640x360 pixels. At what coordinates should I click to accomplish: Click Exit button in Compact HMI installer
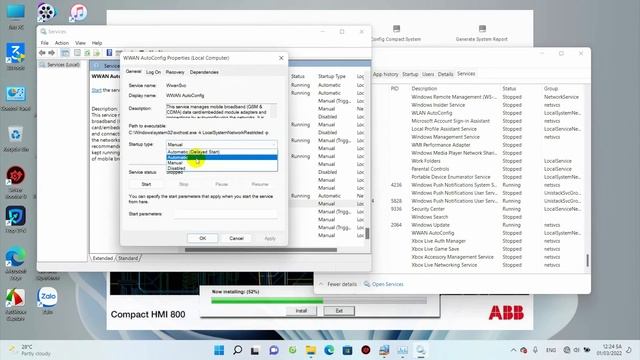339,311
